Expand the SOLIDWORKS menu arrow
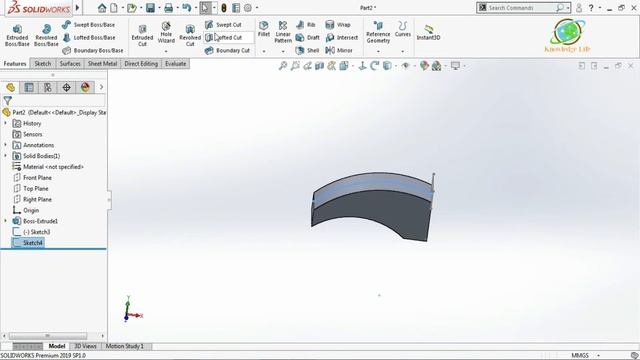This screenshot has width=640, height=360. point(78,8)
